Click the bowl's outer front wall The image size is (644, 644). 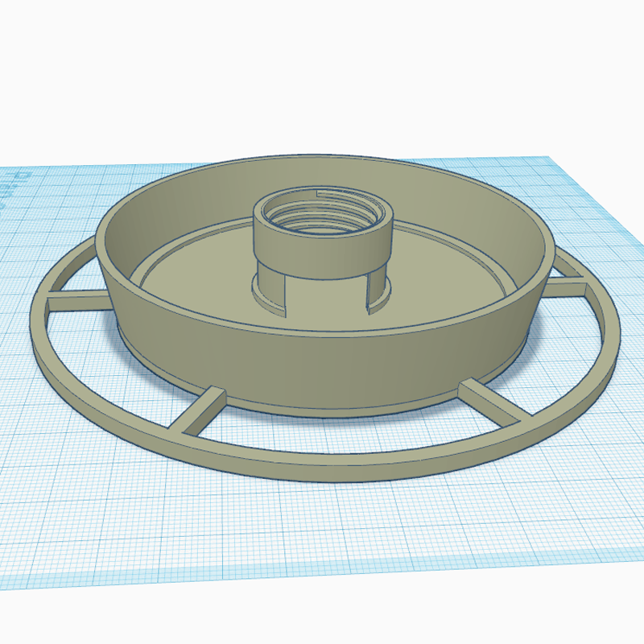(x=324, y=369)
